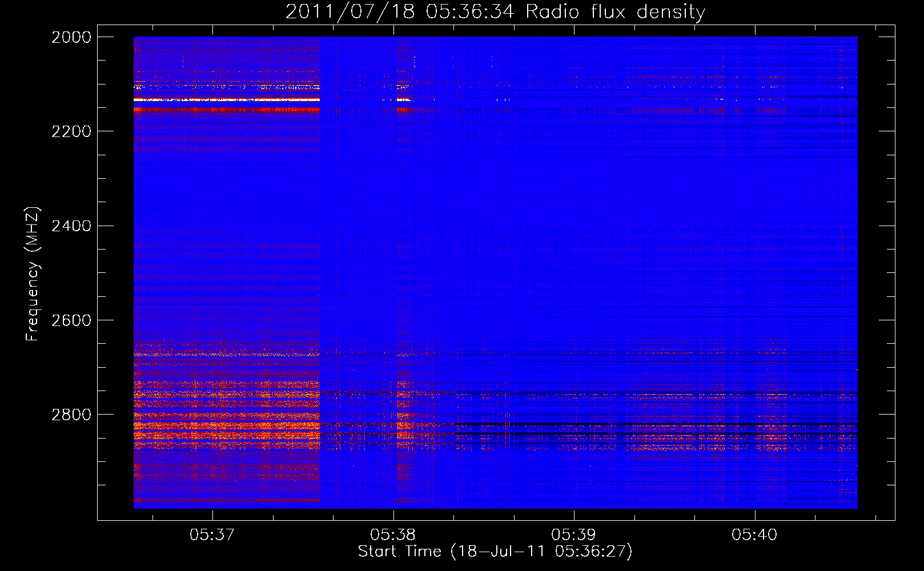Select the 2000 frequency tick label
924x571 pixels.
coord(71,37)
